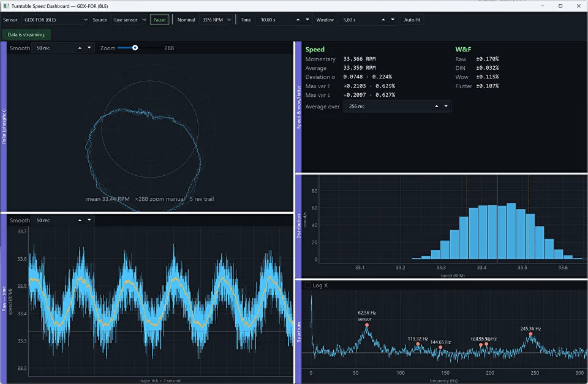This screenshot has width=588, height=384.
Task: Click the Zoom value 288
Action: click(x=169, y=48)
